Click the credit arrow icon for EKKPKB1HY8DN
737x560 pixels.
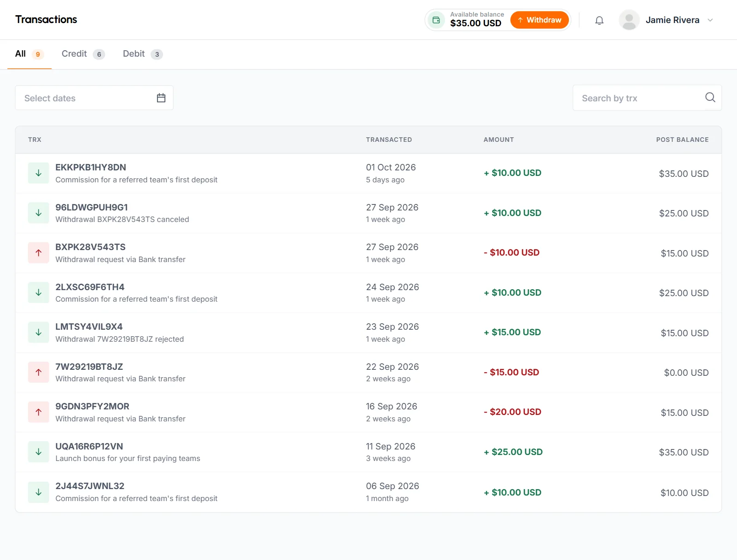point(39,173)
